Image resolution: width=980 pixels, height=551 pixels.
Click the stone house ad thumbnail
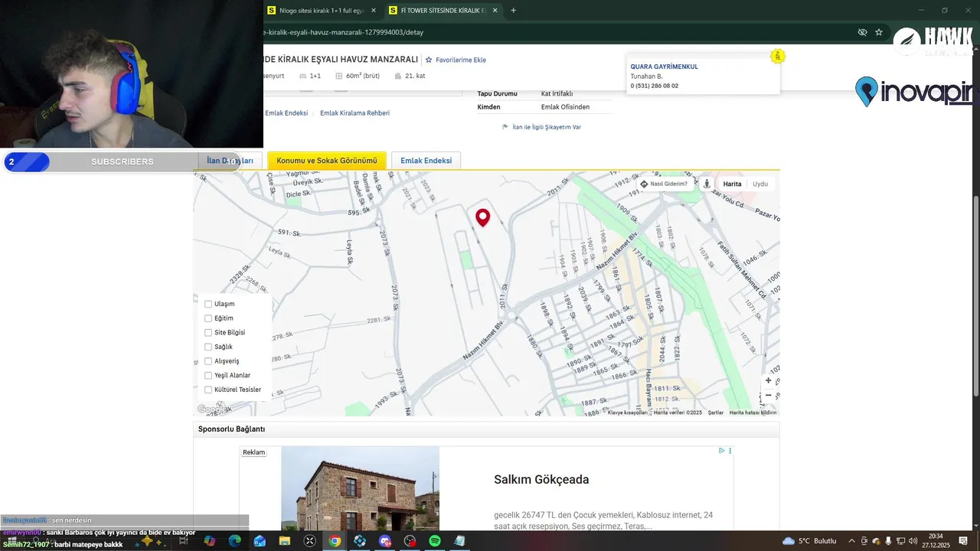[x=360, y=487]
